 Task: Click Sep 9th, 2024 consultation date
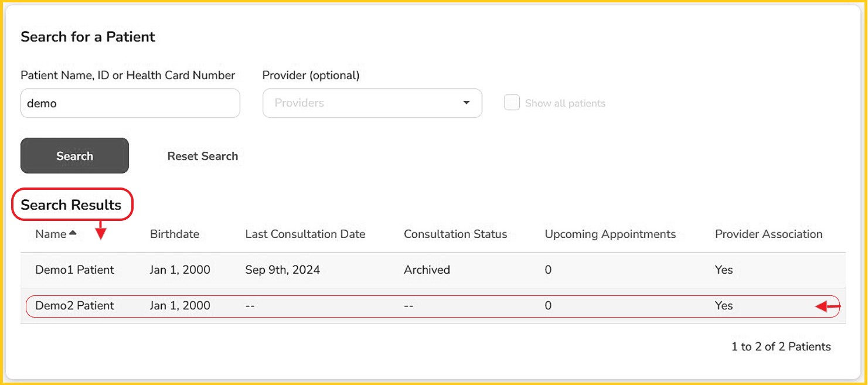point(282,270)
